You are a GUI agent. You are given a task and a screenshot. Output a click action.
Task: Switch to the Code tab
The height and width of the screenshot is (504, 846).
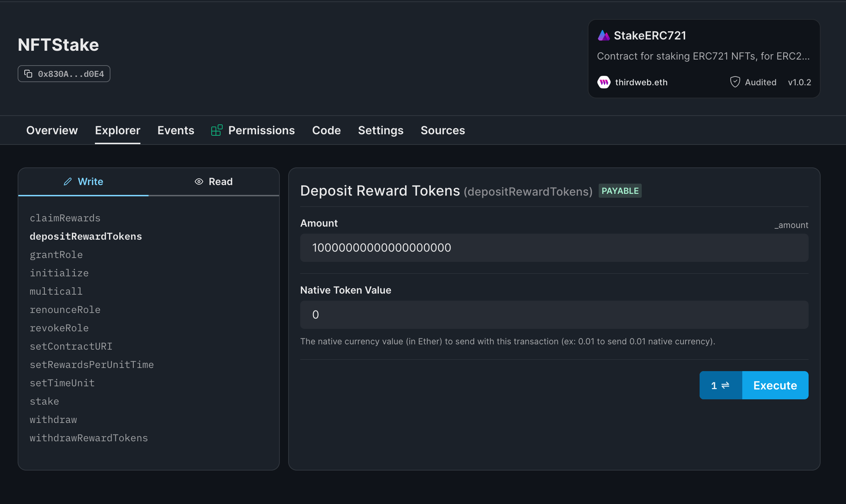(x=326, y=130)
